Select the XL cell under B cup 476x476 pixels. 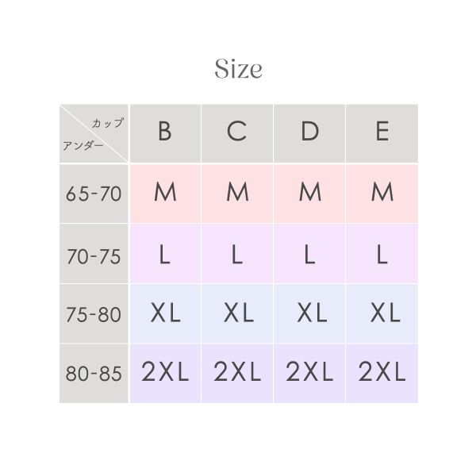[x=165, y=313]
